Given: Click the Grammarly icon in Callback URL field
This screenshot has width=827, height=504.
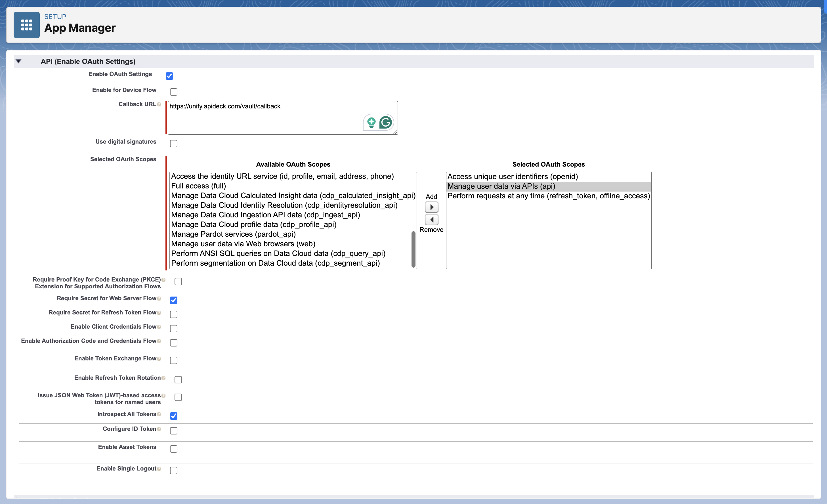Looking at the screenshot, I should coord(386,123).
